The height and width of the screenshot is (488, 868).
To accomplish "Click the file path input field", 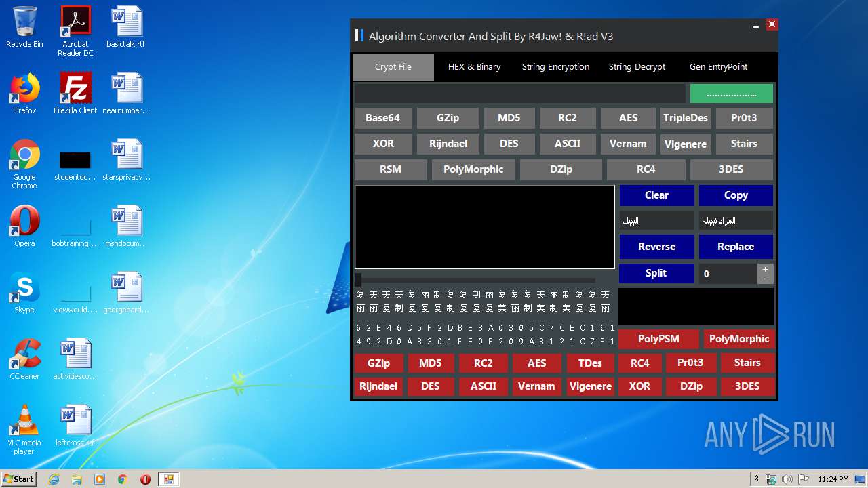I will 519,94.
